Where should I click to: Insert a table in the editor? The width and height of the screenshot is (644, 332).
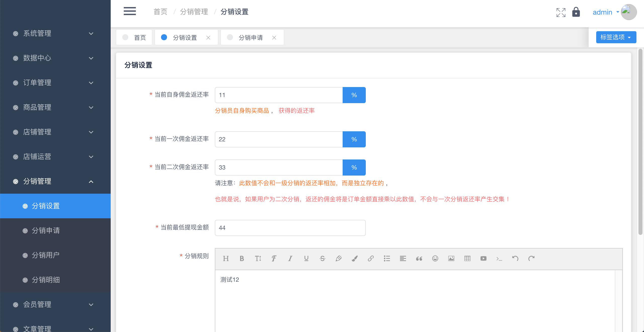[x=467, y=259]
